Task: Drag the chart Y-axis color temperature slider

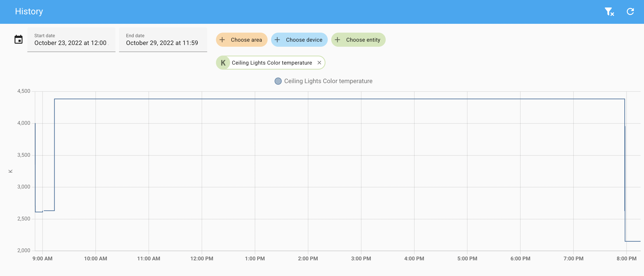Action: point(11,170)
